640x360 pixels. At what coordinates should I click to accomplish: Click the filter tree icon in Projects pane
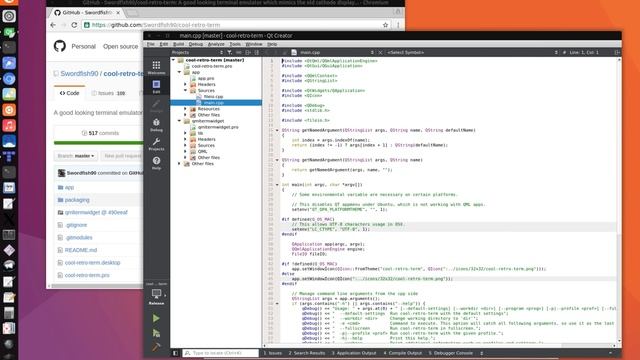coord(230,52)
